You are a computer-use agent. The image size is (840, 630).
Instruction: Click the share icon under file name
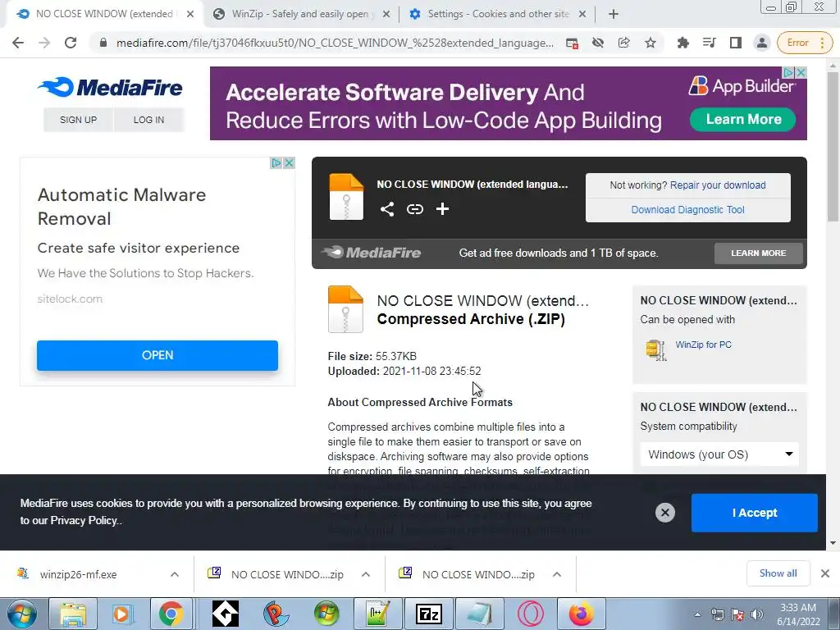[x=387, y=209]
